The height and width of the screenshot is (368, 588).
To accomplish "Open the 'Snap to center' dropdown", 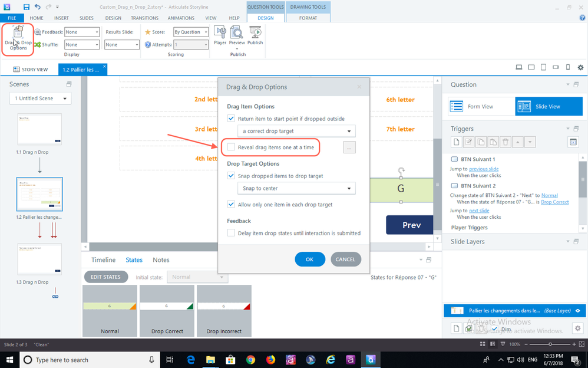I will click(x=296, y=188).
